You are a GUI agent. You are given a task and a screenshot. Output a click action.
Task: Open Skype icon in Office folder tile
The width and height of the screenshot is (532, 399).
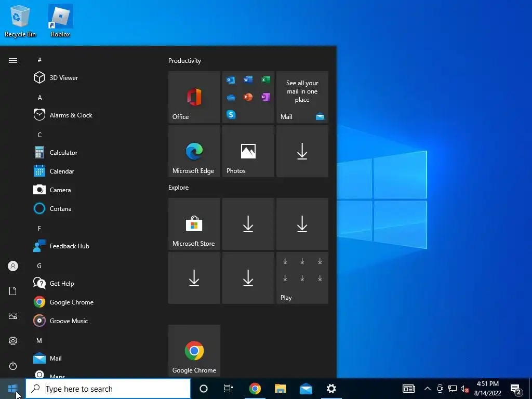231,115
